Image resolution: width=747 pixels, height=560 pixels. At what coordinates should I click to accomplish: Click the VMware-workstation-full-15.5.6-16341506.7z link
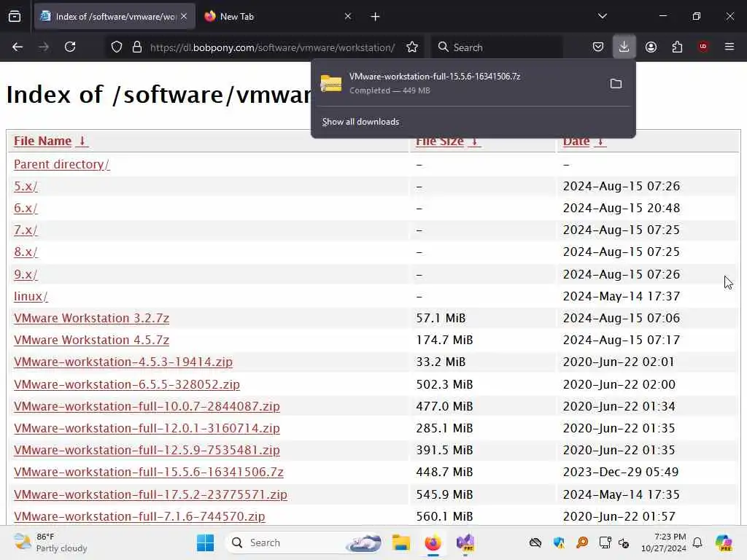click(x=149, y=472)
